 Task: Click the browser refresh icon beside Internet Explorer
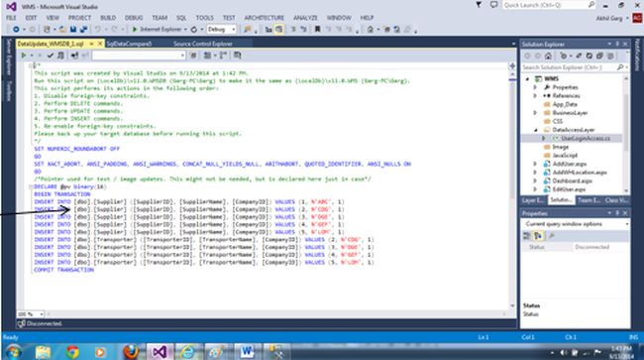(194, 29)
